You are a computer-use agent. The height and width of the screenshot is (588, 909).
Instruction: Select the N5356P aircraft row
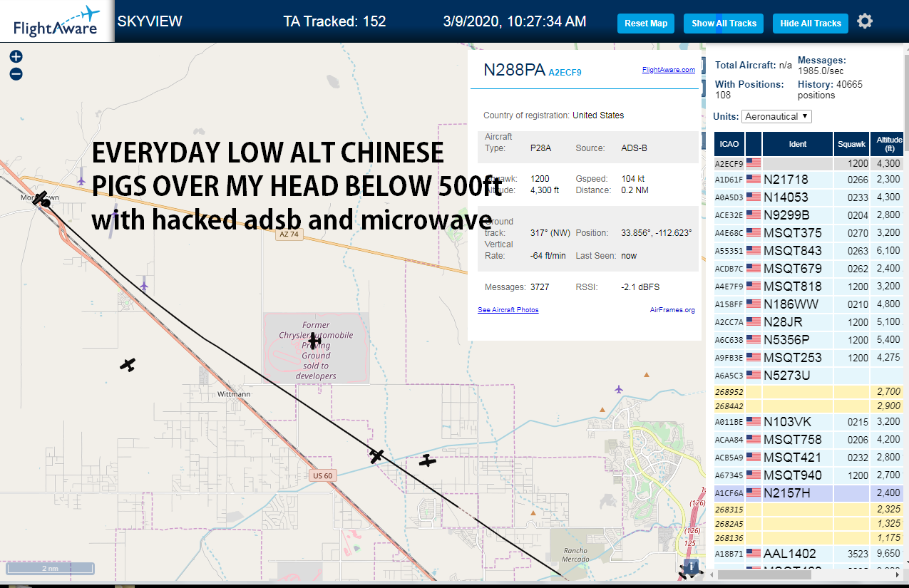(x=809, y=339)
